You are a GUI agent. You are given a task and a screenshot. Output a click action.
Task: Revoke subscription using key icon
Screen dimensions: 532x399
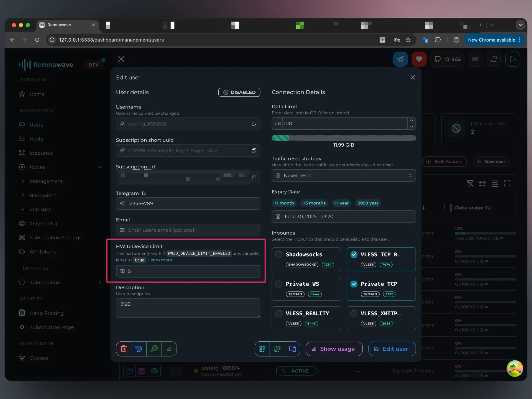tap(154, 349)
